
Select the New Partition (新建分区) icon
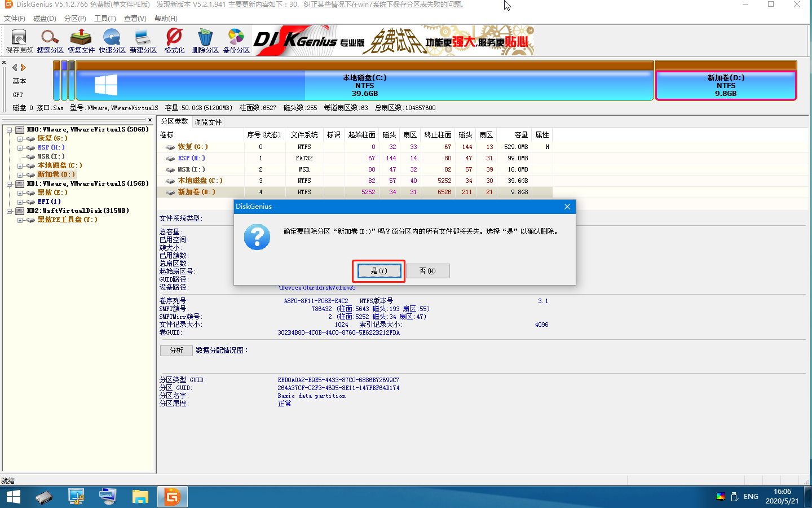[x=143, y=41]
